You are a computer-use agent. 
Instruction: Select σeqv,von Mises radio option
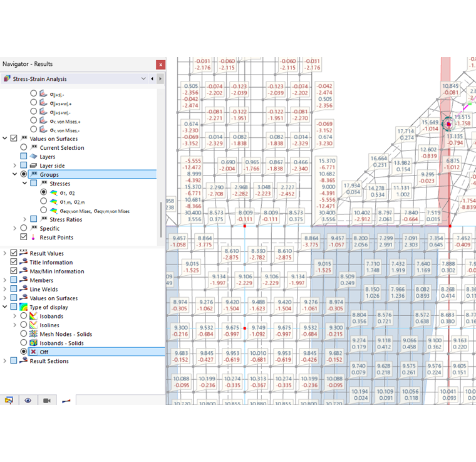coord(44,210)
